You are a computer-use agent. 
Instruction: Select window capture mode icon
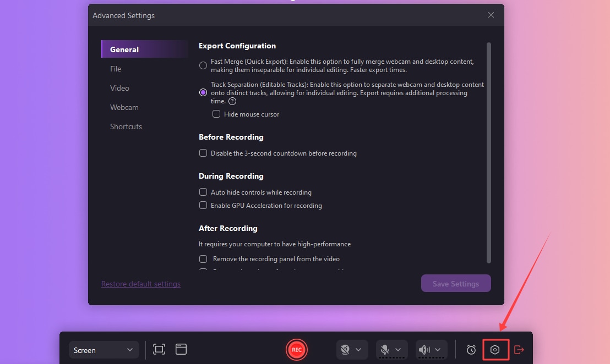181,349
